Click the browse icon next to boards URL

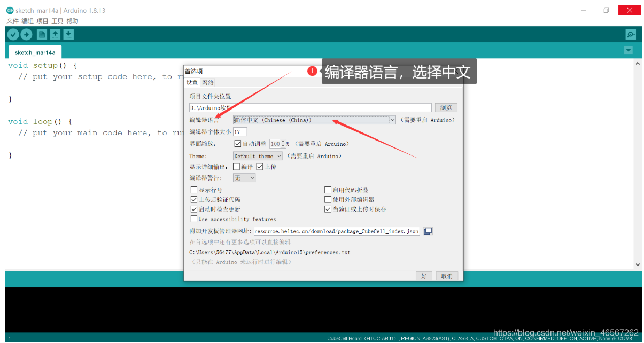[428, 231]
